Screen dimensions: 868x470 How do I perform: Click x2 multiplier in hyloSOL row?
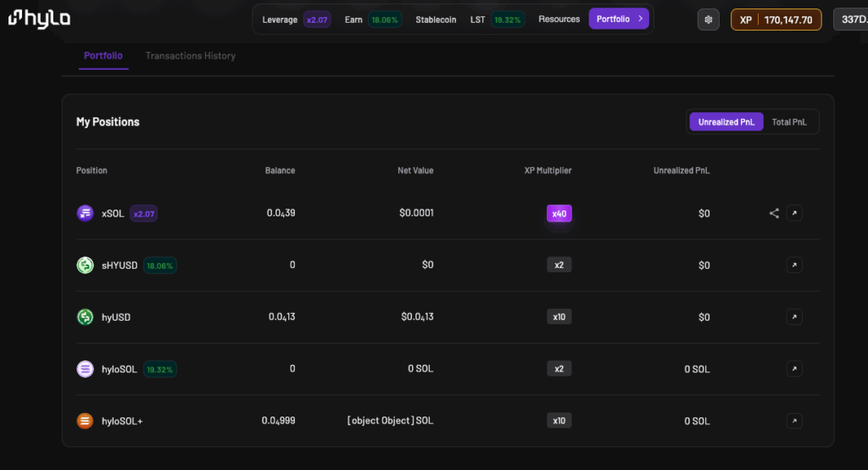(x=559, y=368)
